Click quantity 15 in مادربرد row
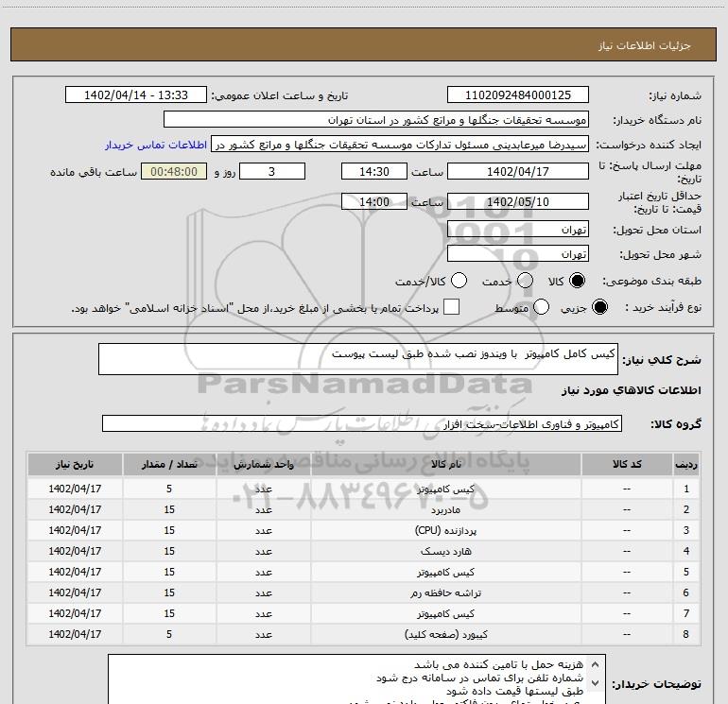Viewport: 728px width, 704px height. click(169, 509)
